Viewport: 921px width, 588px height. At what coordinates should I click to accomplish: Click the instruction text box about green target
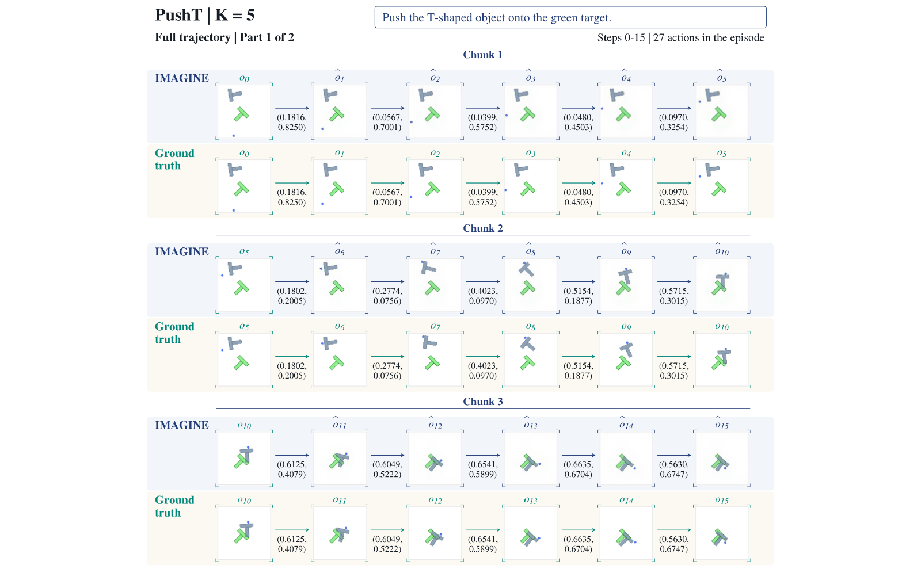point(570,17)
